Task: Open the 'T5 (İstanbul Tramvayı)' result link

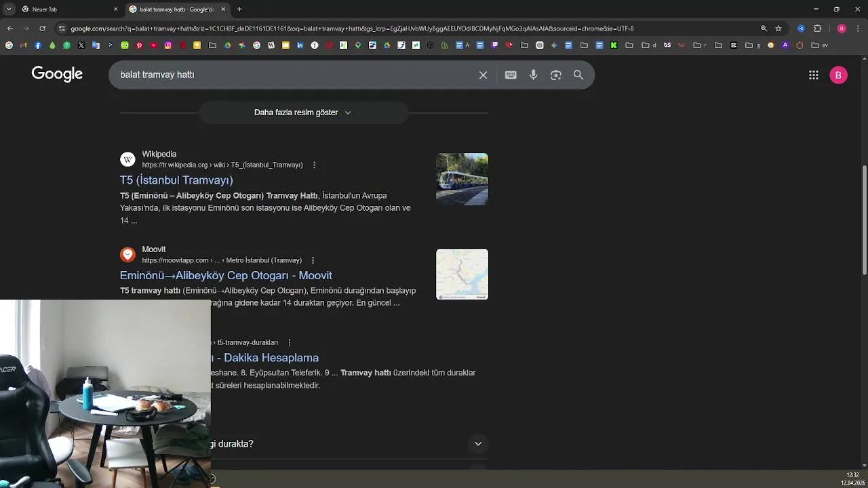Action: pyautogui.click(x=176, y=180)
